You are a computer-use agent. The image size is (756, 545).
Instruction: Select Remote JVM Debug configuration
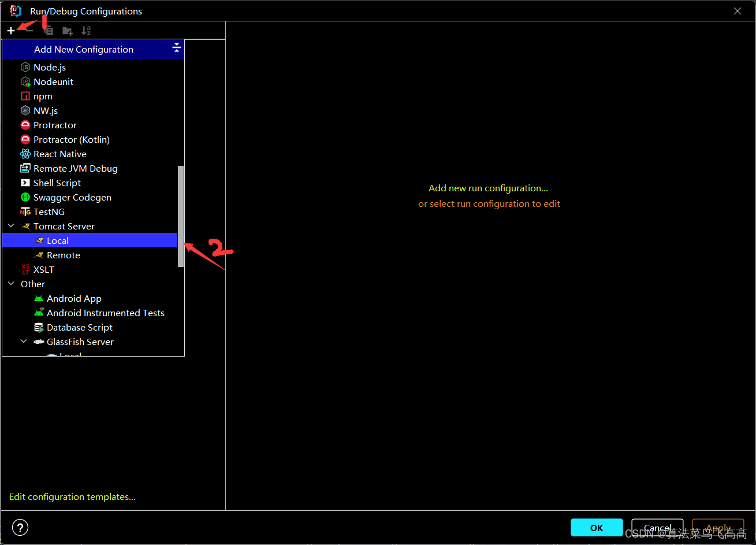pyautogui.click(x=90, y=168)
